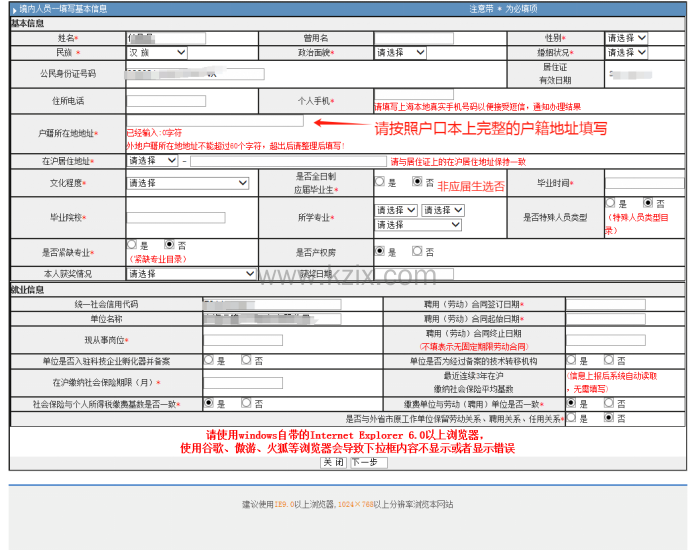Open the 紧缺专业目录 link

pos(158,259)
